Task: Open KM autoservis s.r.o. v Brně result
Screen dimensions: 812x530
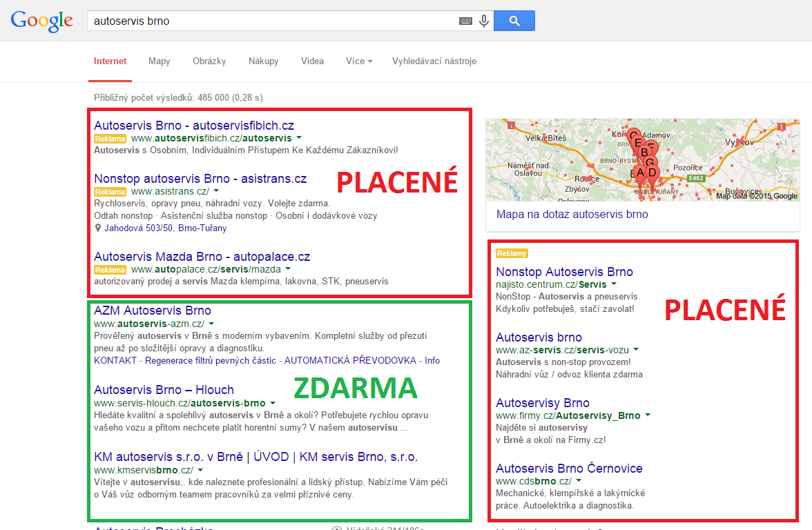Action: (255, 457)
